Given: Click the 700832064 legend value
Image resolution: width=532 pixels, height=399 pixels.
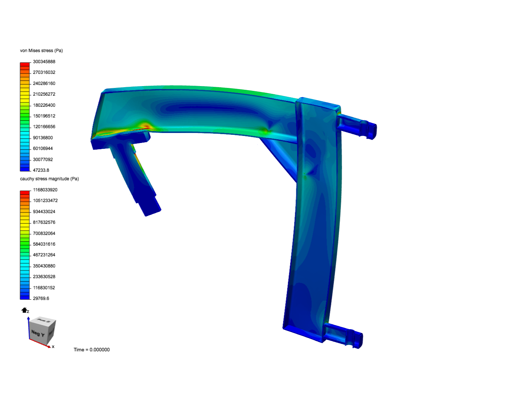Looking at the screenshot, I should (44, 233).
